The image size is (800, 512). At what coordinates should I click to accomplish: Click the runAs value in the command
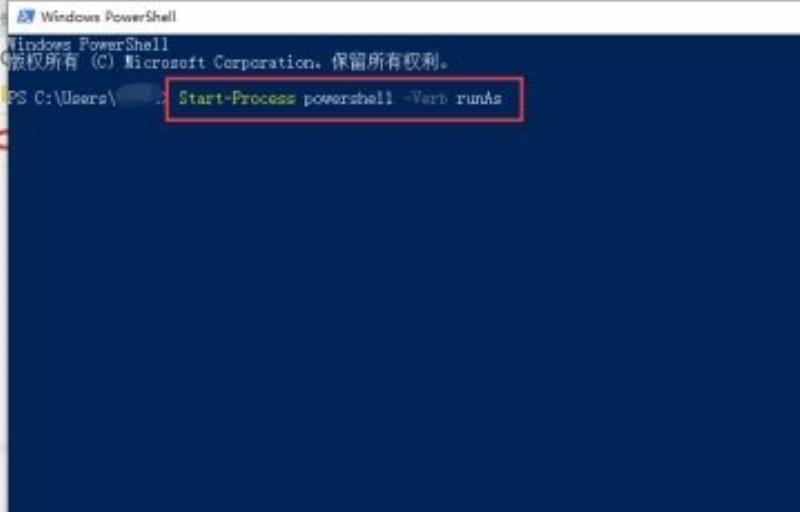479,98
